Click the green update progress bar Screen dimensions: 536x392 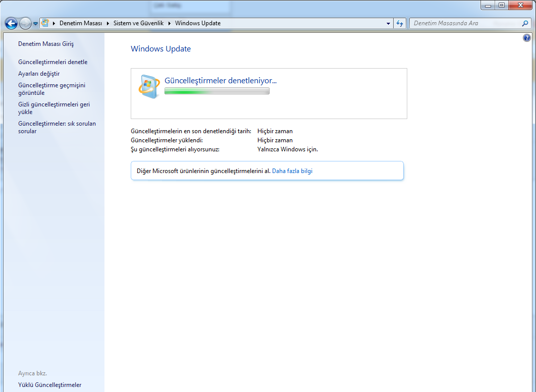tap(217, 91)
